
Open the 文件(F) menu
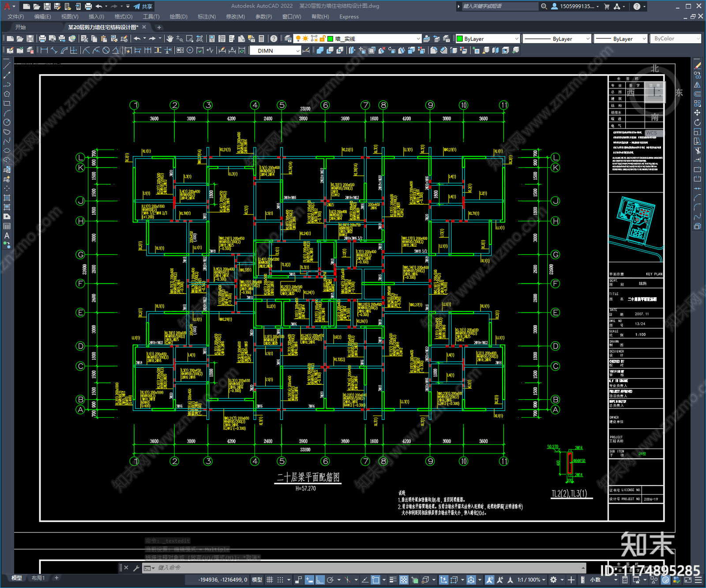pyautogui.click(x=16, y=17)
